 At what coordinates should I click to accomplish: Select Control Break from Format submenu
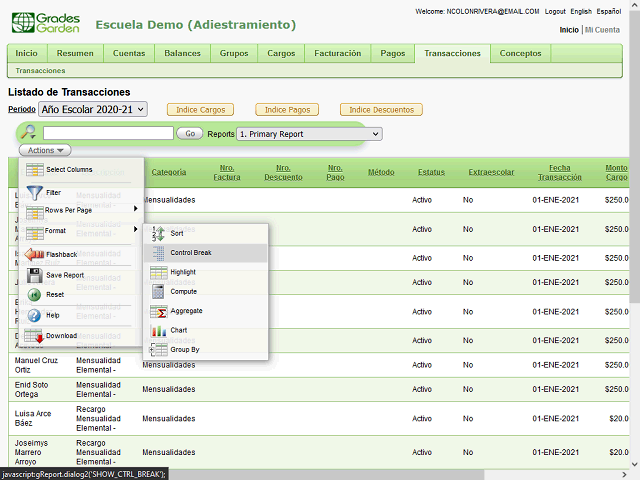tap(190, 253)
